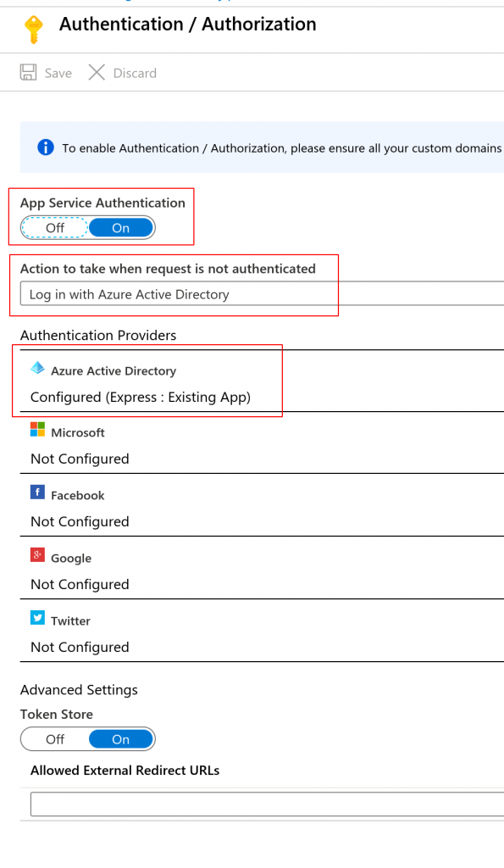Click the yellow key icon in header
Image resolution: width=504 pixels, height=868 pixels.
pyautogui.click(x=33, y=30)
